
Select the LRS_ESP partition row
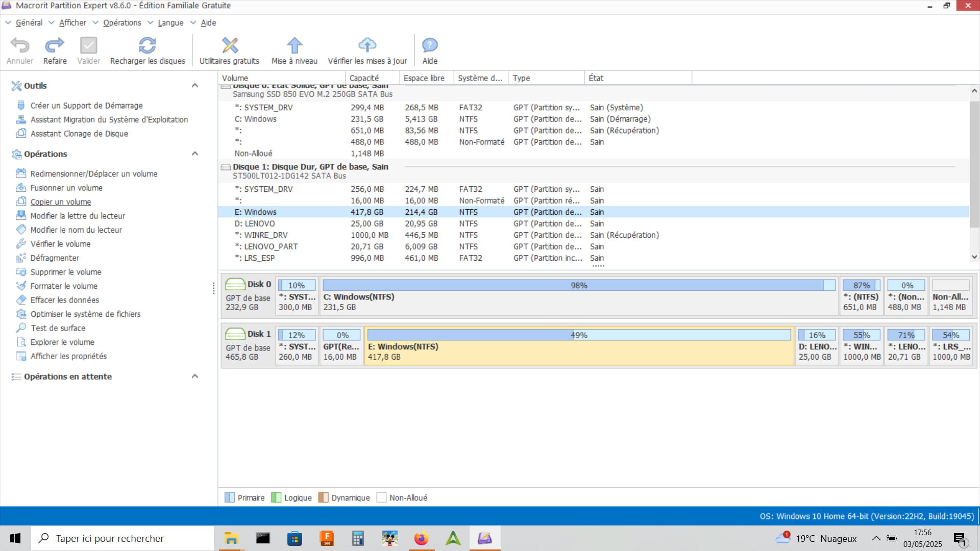click(594, 258)
